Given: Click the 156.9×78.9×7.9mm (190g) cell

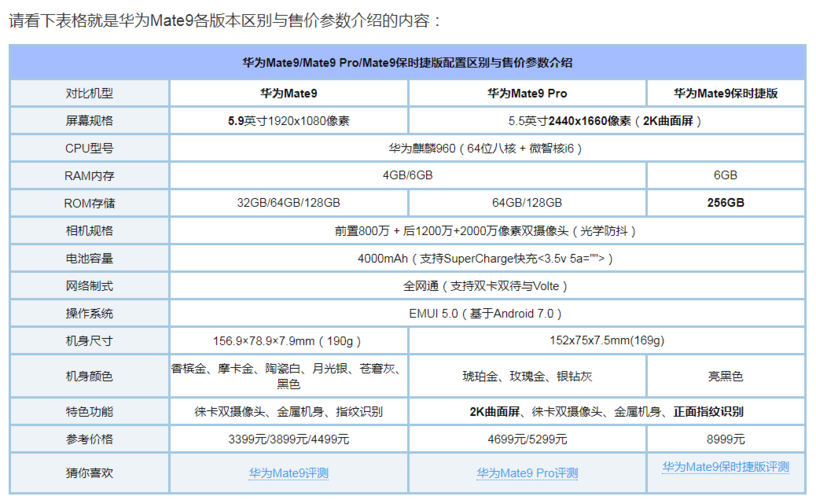Looking at the screenshot, I should (x=289, y=341).
